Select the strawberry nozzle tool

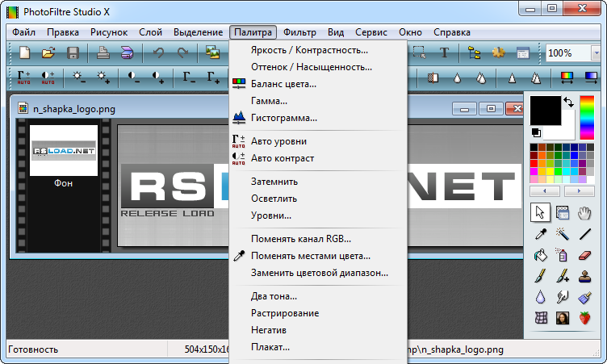584,318
